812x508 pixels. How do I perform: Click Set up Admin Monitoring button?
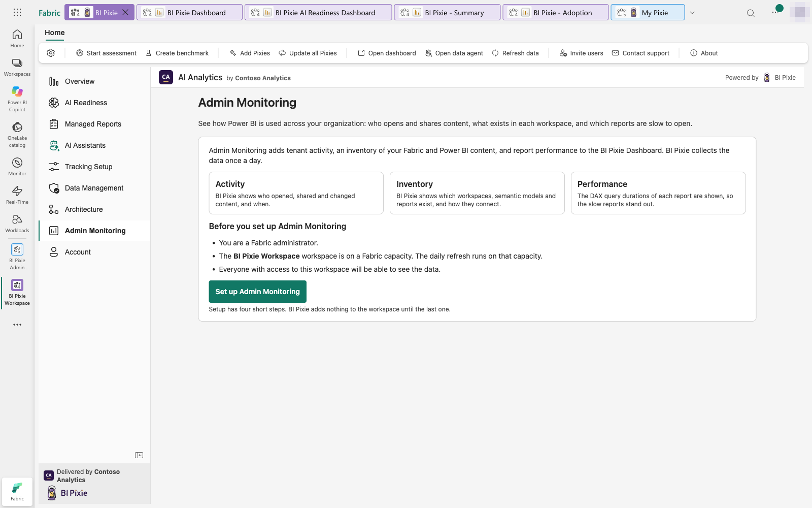[257, 292]
